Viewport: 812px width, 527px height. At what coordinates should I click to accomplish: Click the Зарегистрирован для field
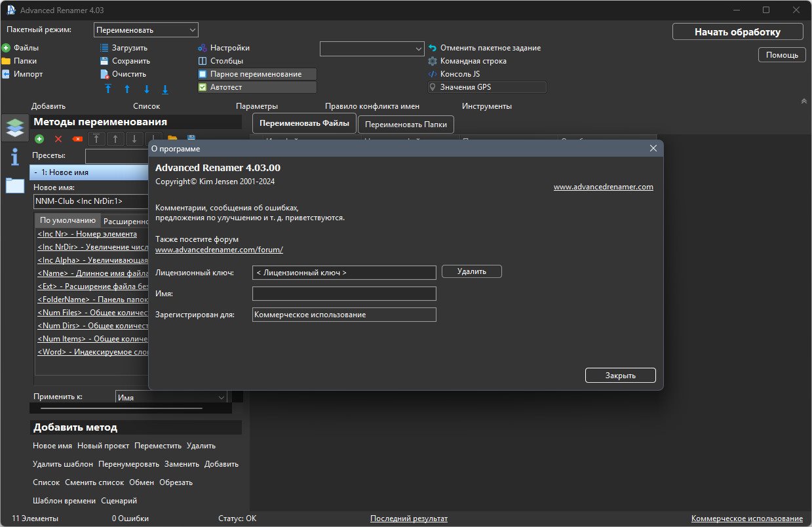point(344,315)
